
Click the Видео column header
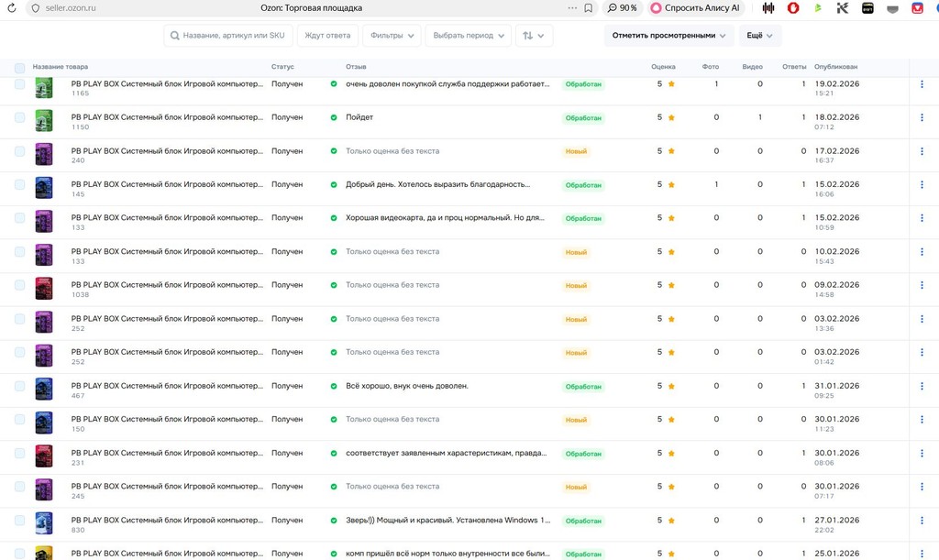(x=752, y=67)
